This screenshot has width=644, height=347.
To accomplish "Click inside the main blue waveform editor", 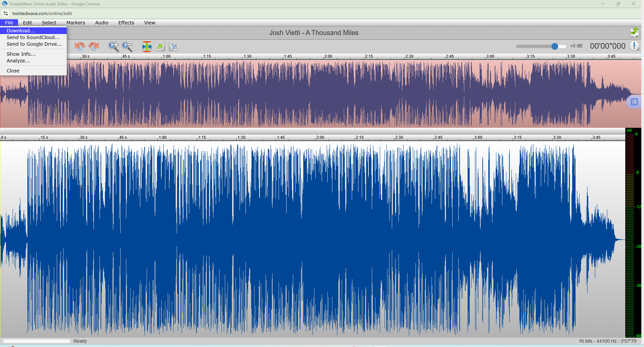I will pyautogui.click(x=313, y=239).
